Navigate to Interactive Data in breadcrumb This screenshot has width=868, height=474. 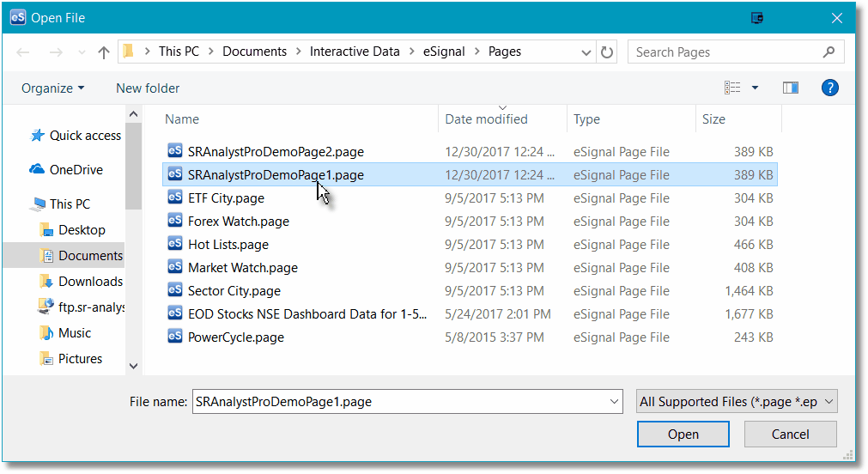point(355,52)
